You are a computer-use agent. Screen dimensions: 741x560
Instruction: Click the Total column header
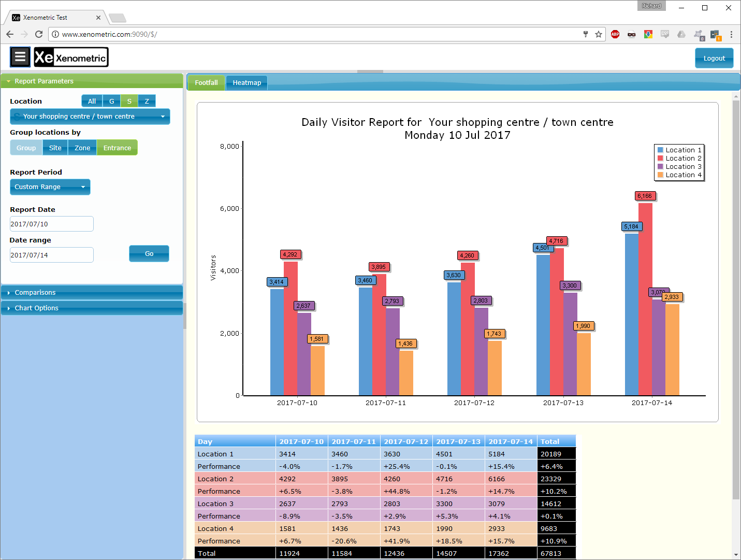(x=557, y=441)
